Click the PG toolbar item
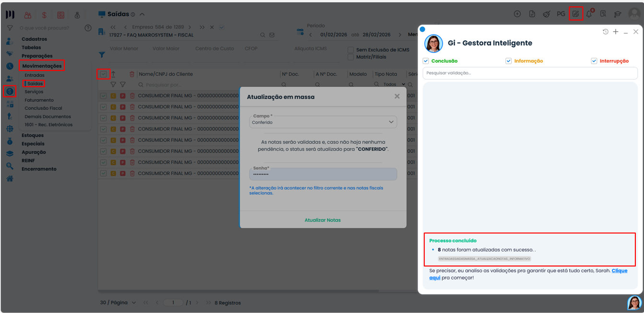The height and width of the screenshot is (313, 644). tap(561, 14)
